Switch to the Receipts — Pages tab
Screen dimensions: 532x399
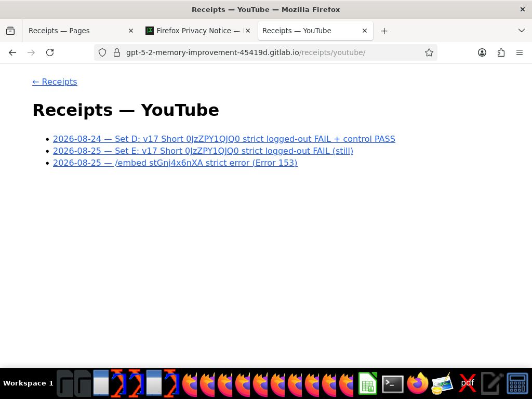(x=79, y=31)
